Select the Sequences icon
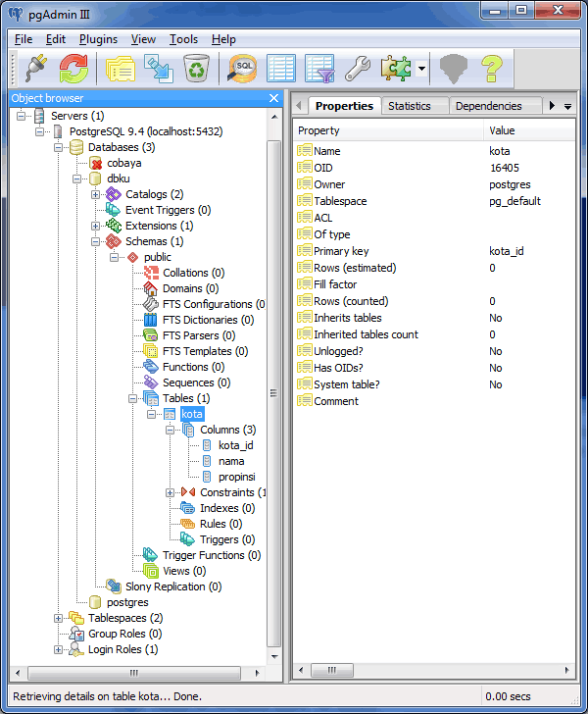 tap(150, 382)
